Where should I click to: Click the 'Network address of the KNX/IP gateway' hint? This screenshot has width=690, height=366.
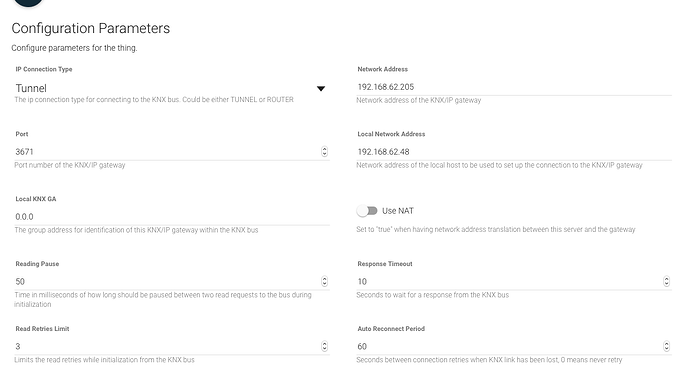point(418,100)
